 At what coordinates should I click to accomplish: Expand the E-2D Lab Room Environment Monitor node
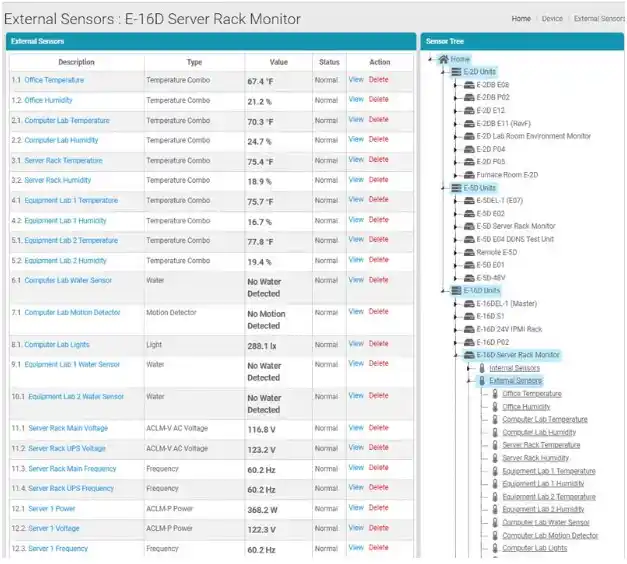point(457,136)
